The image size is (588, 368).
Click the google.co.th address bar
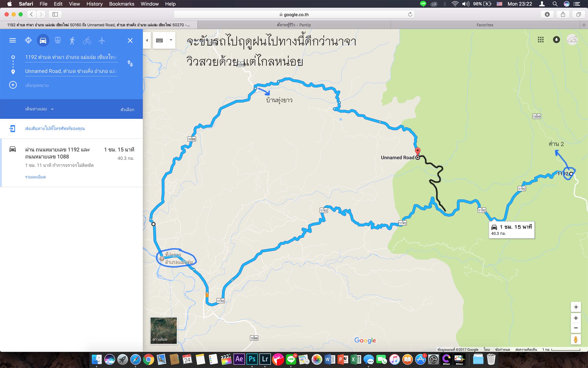point(294,14)
